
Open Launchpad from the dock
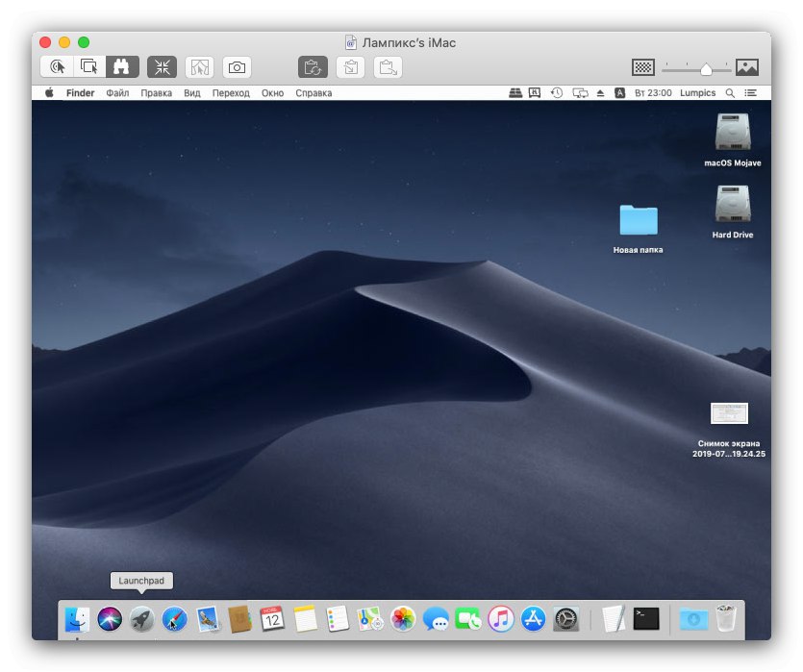pyautogui.click(x=141, y=618)
